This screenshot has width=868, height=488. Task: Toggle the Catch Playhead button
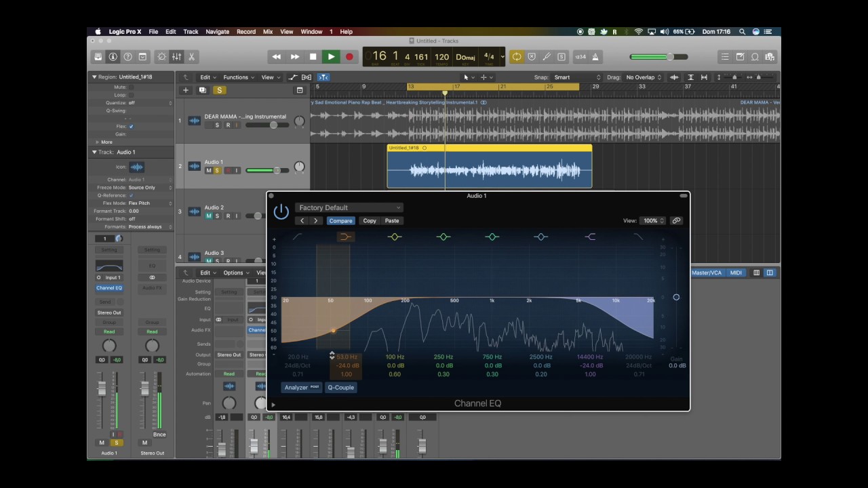click(x=323, y=77)
